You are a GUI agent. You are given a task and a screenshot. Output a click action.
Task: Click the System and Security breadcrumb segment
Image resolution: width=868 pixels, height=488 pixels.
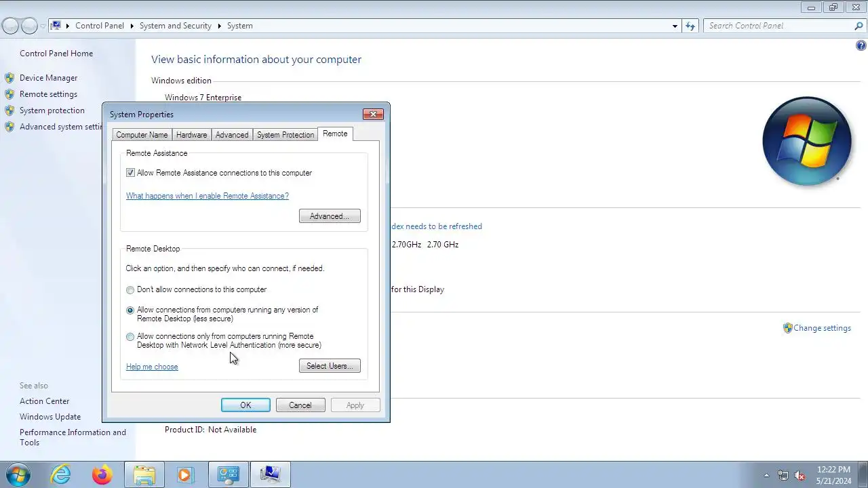pyautogui.click(x=176, y=26)
